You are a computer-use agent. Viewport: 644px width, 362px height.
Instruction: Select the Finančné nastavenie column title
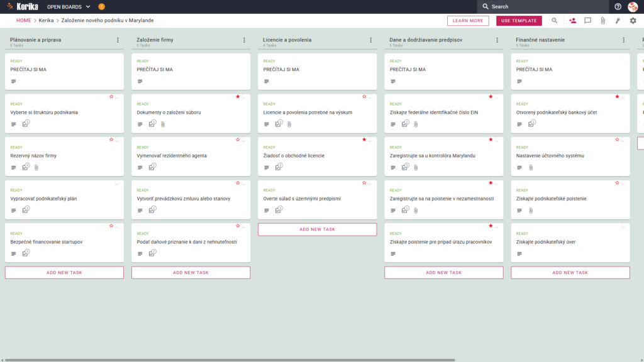pos(540,40)
